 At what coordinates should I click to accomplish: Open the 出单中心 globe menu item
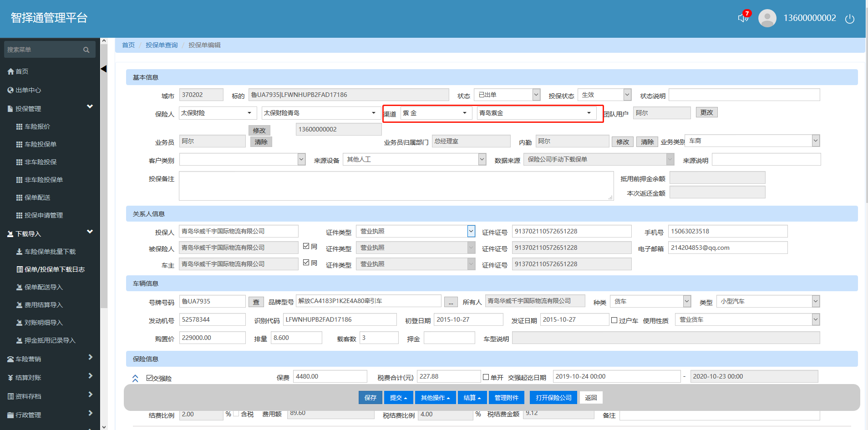[28, 90]
